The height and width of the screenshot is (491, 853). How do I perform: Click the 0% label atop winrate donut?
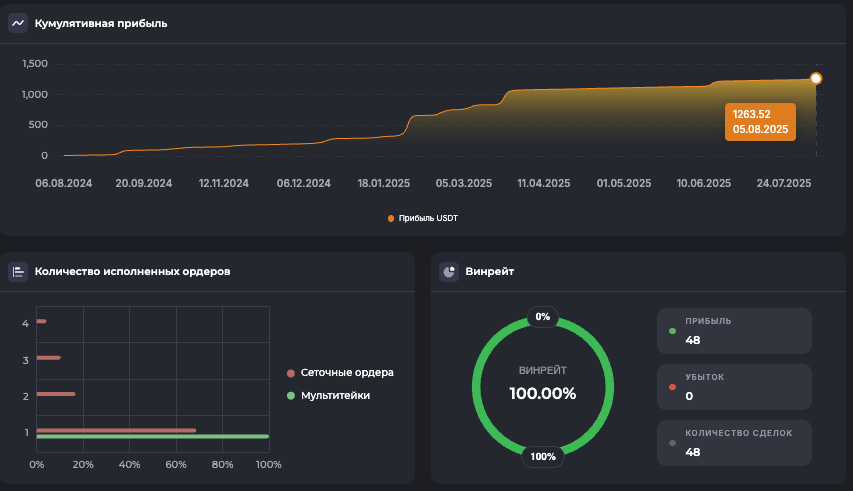click(x=543, y=317)
